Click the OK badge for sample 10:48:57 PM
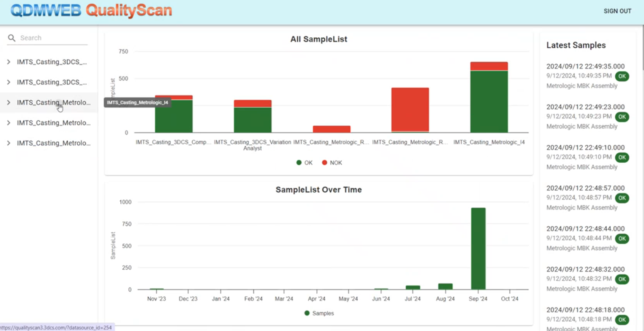Image resolution: width=644 pixels, height=331 pixels. [x=622, y=198]
